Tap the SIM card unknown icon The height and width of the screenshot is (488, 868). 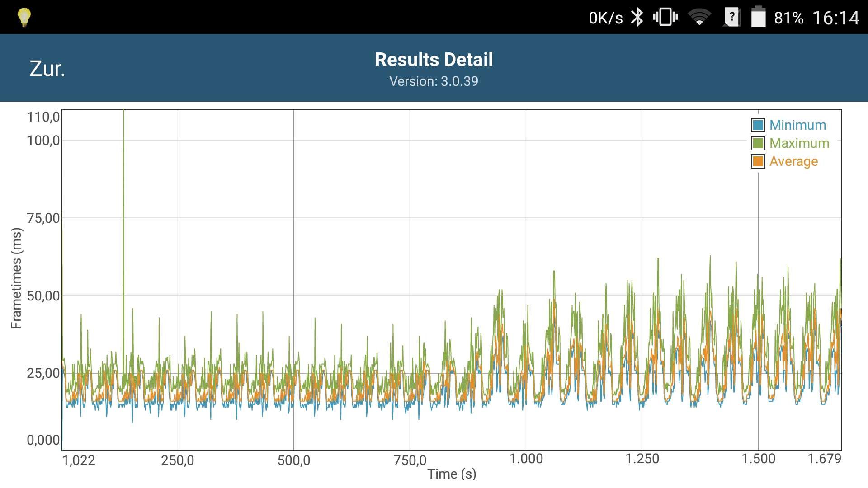tap(732, 18)
